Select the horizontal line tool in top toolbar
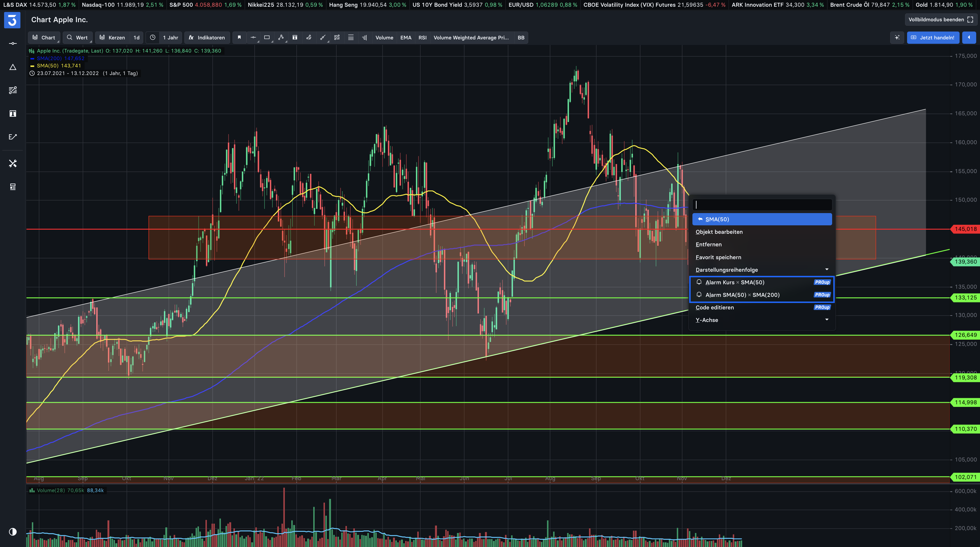This screenshot has width=980, height=547. (x=253, y=37)
